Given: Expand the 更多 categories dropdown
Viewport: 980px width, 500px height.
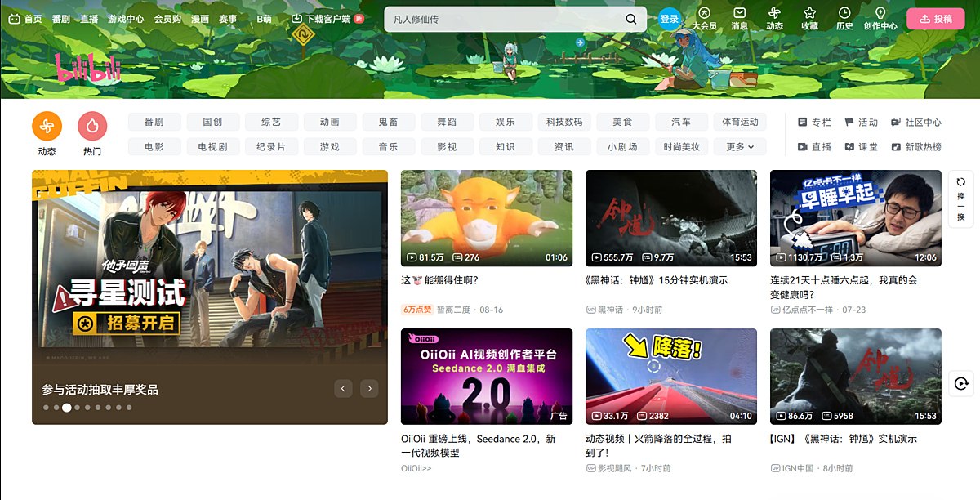Looking at the screenshot, I should click(x=740, y=147).
